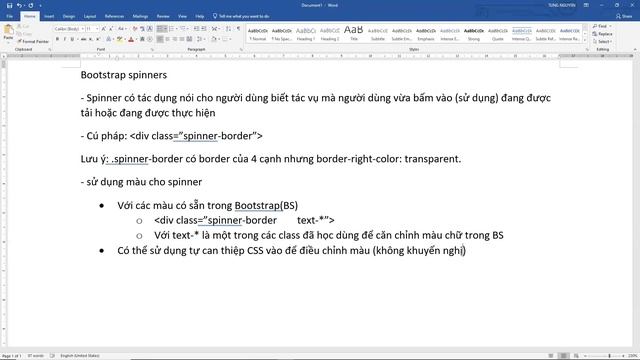Screen dimensions: 640x360
Task: Switch to the Design tab
Action: tap(69, 16)
